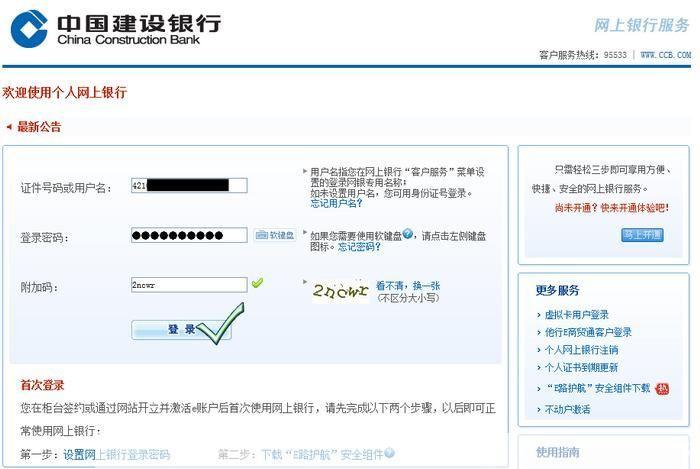Click 欢迎使用个人网上银行 heading

point(65,92)
